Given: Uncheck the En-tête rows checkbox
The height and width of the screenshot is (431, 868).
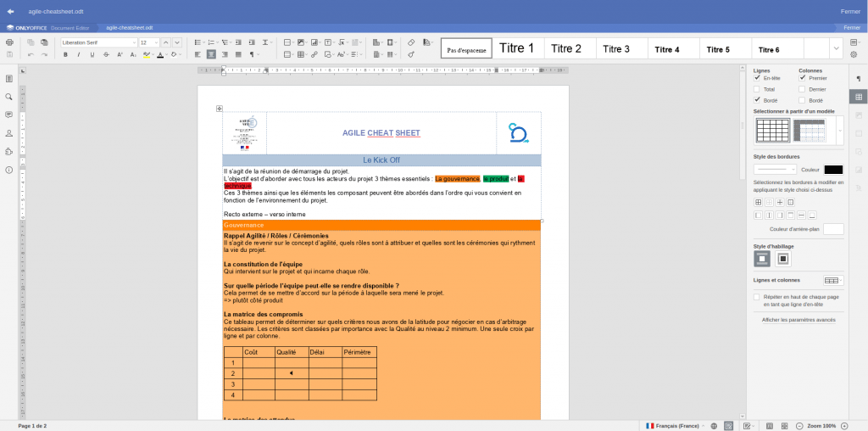Looking at the screenshot, I should coord(757,78).
